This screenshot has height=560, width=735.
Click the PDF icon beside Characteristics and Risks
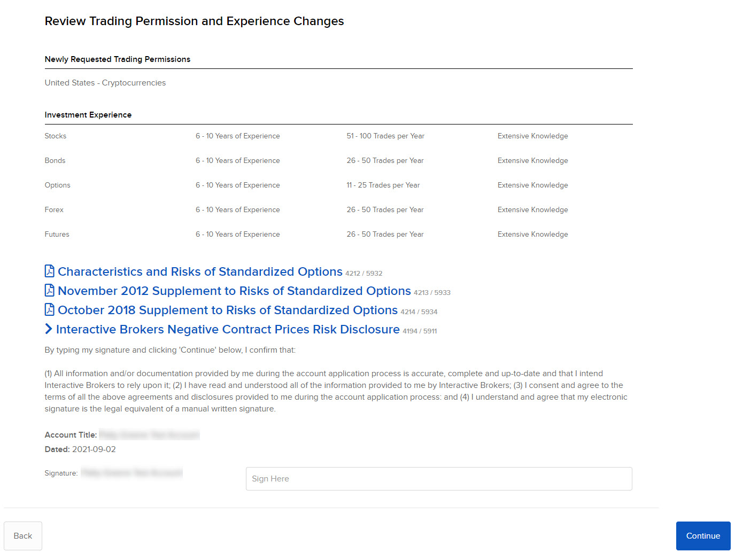pos(49,271)
